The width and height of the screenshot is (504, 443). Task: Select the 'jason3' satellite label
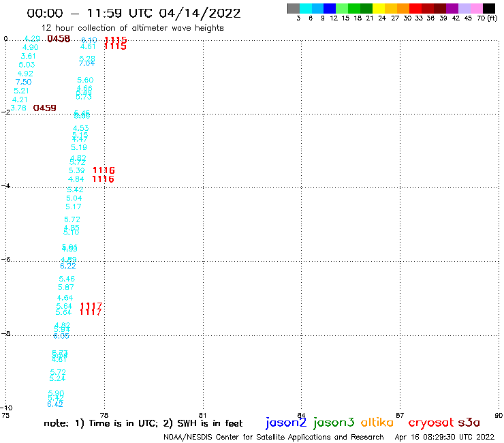coord(334,423)
